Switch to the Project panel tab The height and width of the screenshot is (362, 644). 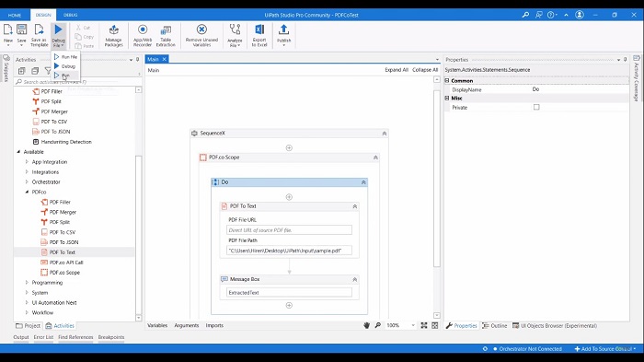28,326
